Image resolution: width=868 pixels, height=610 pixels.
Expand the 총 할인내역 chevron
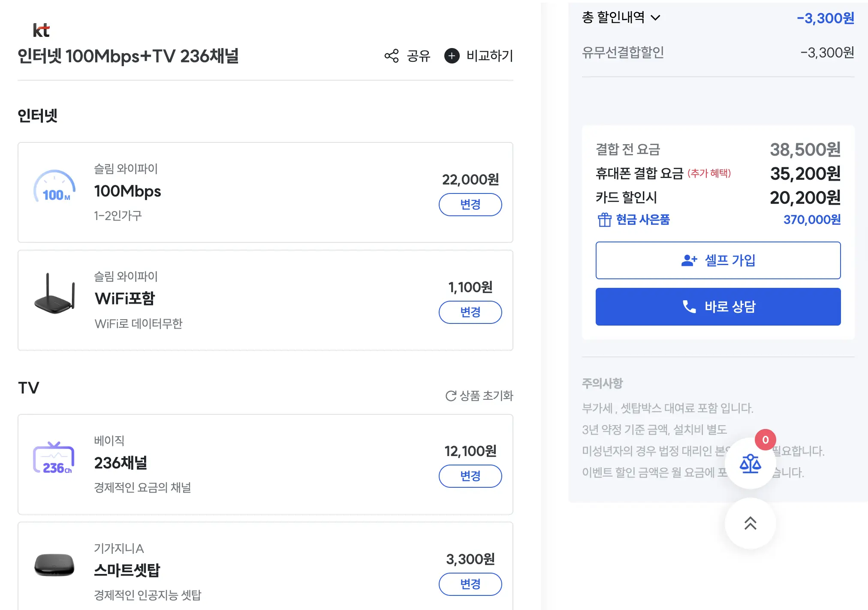(x=655, y=18)
